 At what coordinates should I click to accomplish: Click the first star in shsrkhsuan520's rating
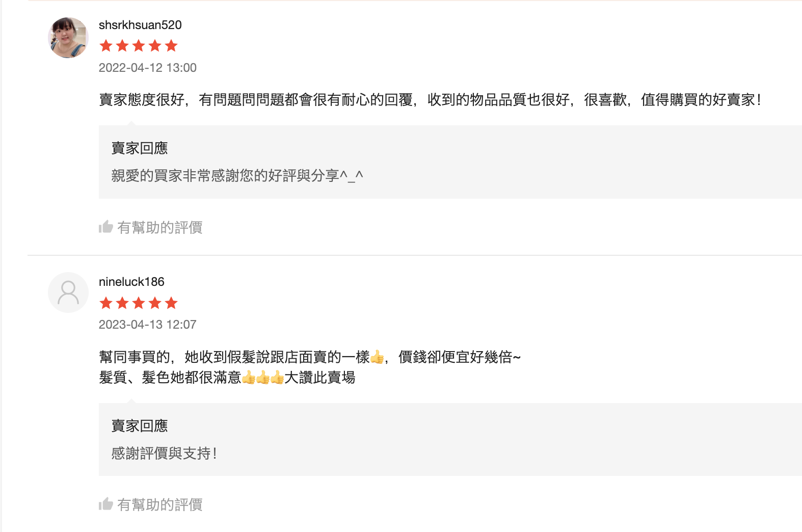[106, 46]
